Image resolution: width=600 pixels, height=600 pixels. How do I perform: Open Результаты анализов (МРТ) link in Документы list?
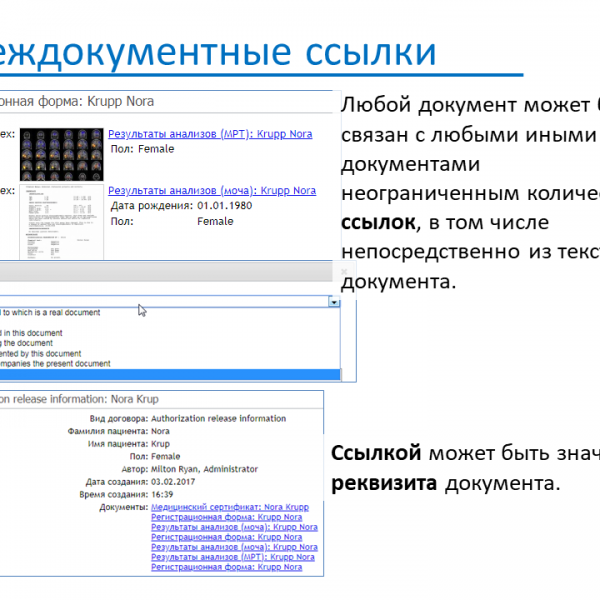coord(226,557)
